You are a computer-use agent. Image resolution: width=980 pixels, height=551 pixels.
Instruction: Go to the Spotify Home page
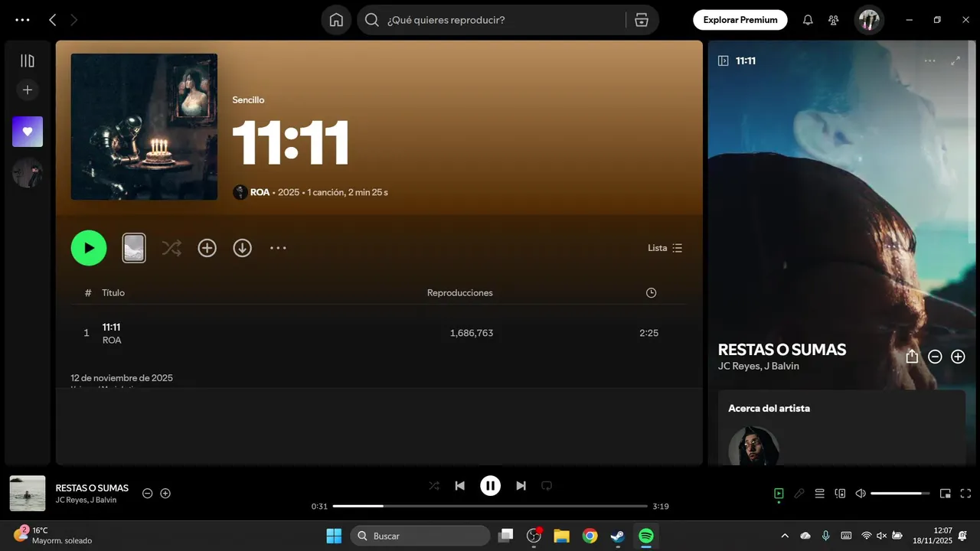[x=336, y=20]
